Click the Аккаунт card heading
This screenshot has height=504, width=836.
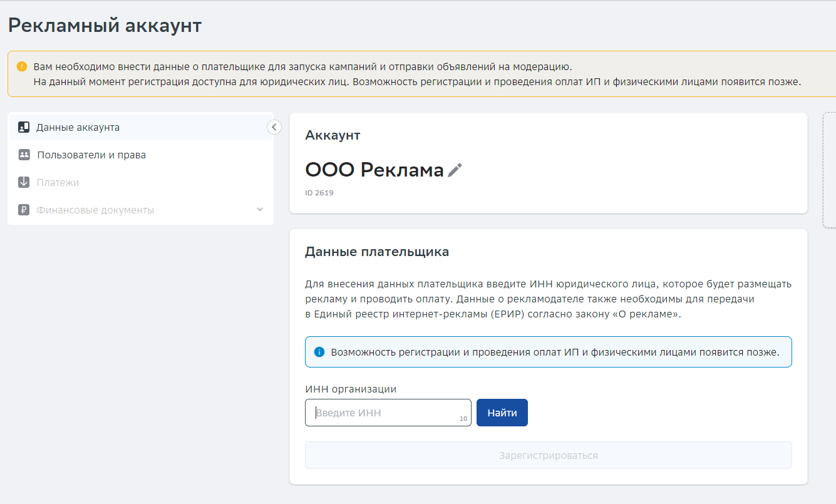[x=333, y=135]
